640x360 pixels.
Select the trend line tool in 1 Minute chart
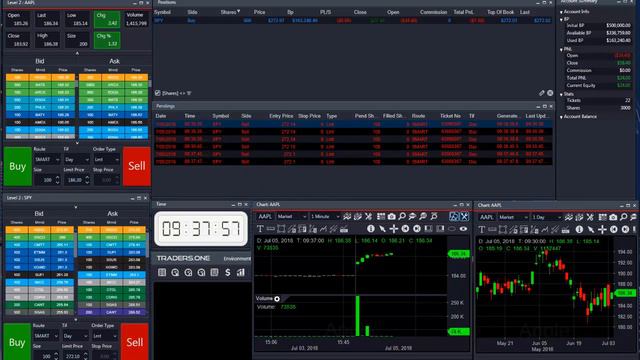(323, 229)
